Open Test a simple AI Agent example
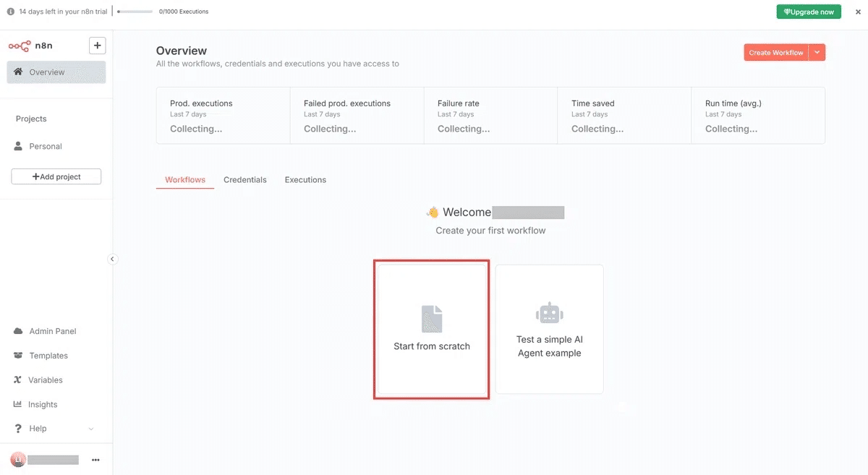868x475 pixels. (550, 329)
